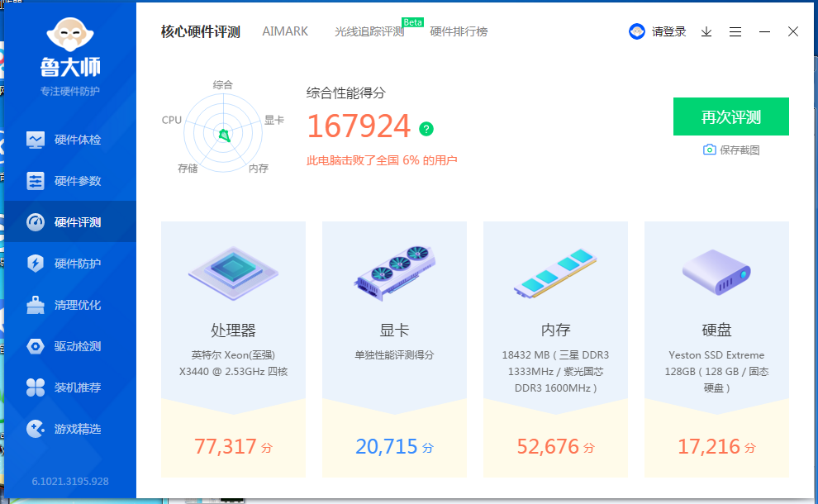
Task: Click the version number 6.1021.3195.928
Action: pos(70,481)
